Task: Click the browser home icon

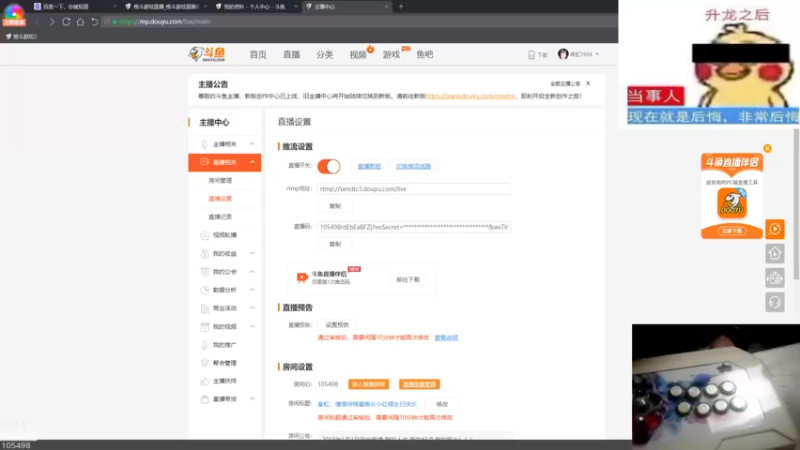Action: [x=80, y=21]
